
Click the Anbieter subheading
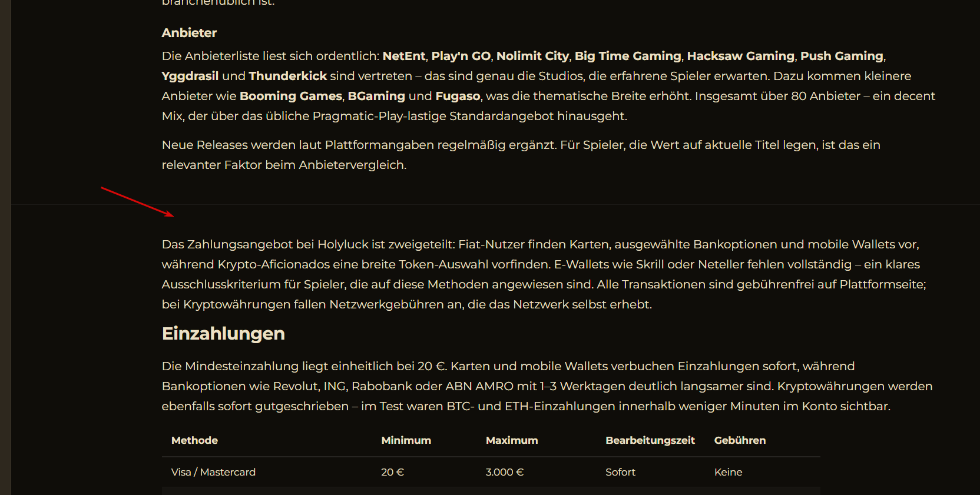point(189,33)
